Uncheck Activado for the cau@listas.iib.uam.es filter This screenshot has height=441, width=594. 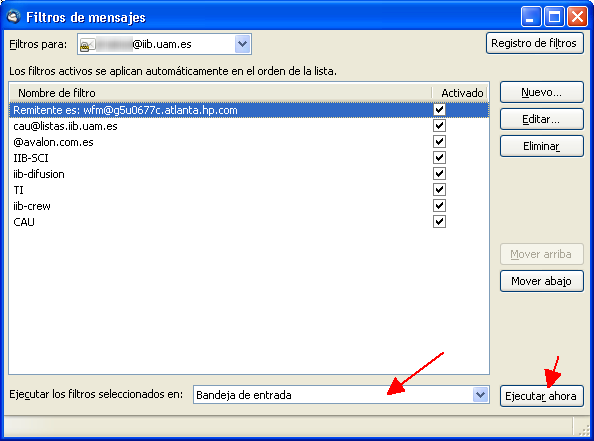point(439,125)
